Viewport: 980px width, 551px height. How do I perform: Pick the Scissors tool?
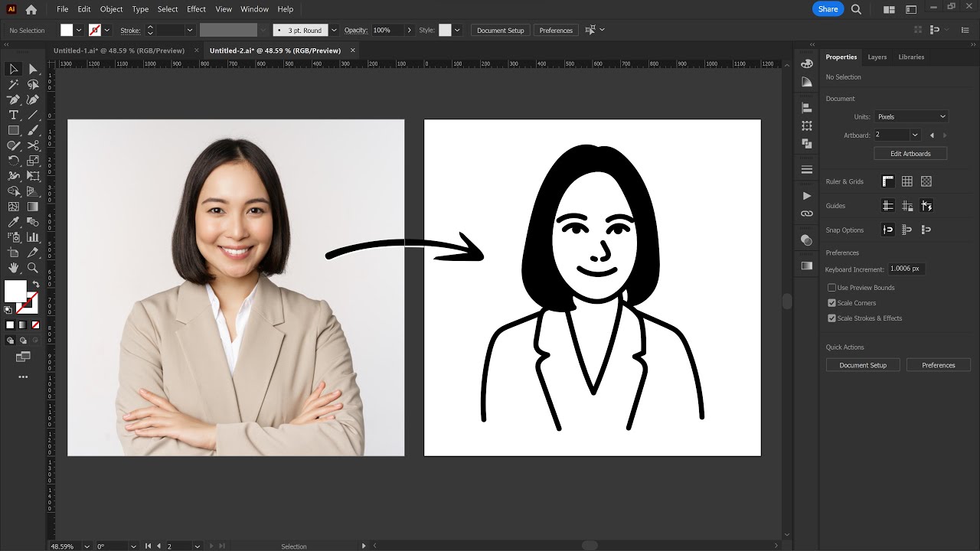[33, 145]
